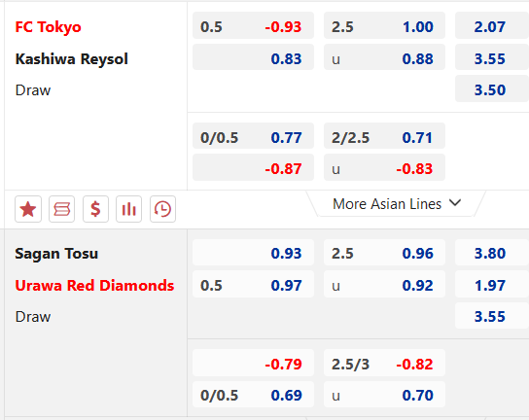Click the red dollar sign icon
Viewport: 529px width, 420px height.
95,209
